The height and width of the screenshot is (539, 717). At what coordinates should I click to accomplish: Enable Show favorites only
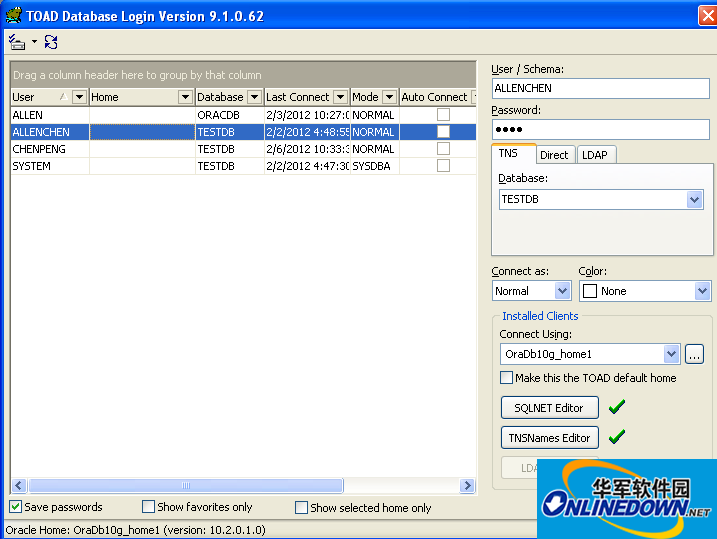click(x=148, y=507)
